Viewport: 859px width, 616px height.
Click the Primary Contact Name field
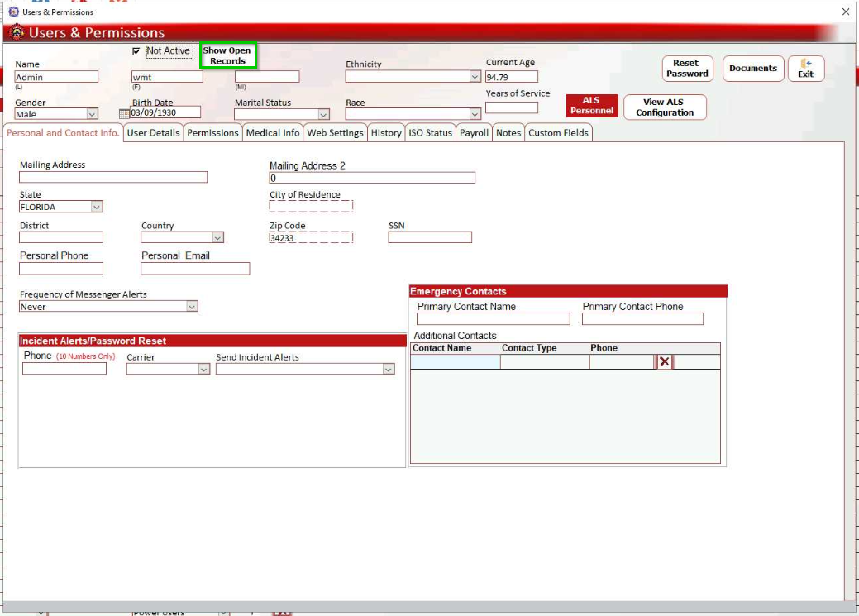point(493,319)
